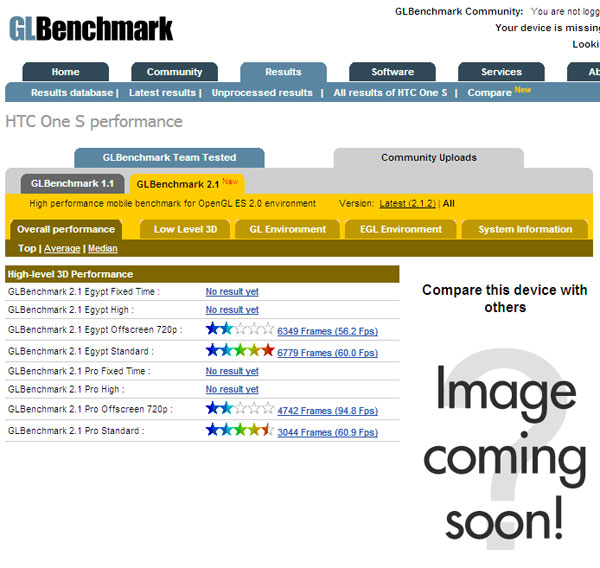Switch to Community Uploads tab
Viewport: 600px width, 568px height.
click(x=429, y=158)
